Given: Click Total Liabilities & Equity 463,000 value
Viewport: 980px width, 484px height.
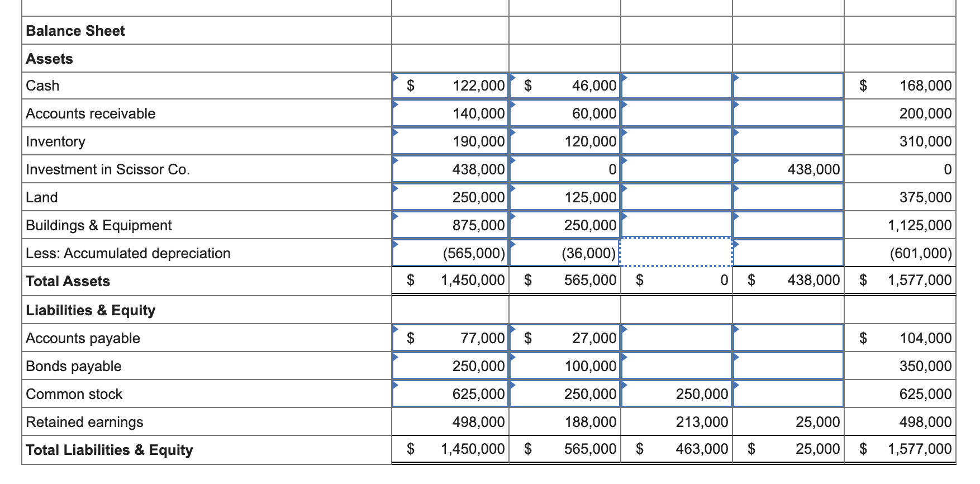Looking at the screenshot, I should click(702, 449).
